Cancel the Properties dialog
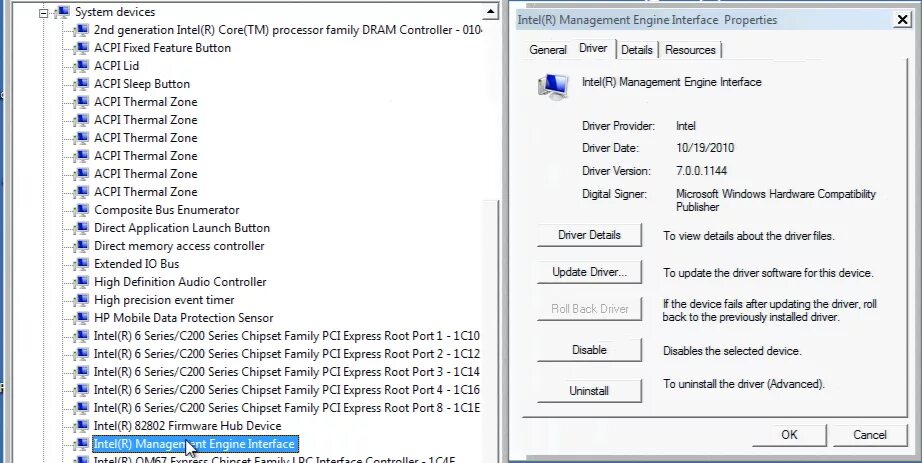 click(870, 435)
